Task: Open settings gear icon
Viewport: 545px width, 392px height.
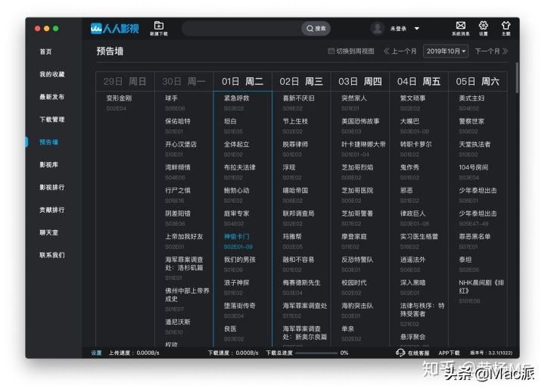Action: (x=483, y=25)
